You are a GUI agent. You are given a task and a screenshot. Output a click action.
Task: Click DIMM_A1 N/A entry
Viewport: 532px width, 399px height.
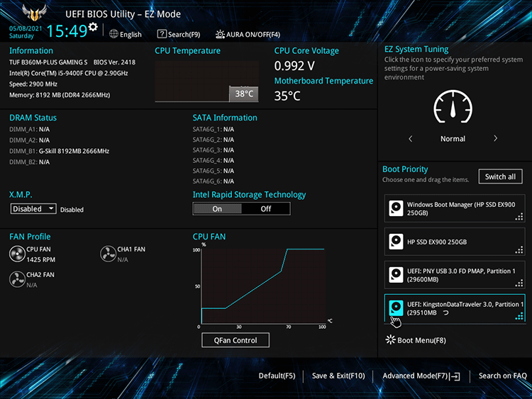coord(30,129)
